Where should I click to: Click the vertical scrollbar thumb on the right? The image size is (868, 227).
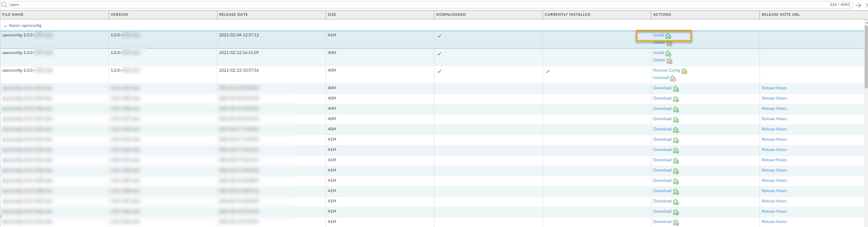click(x=866, y=57)
